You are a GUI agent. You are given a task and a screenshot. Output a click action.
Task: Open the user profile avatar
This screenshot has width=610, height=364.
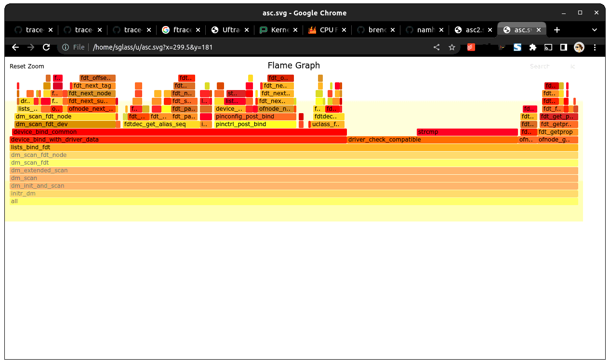tap(579, 47)
